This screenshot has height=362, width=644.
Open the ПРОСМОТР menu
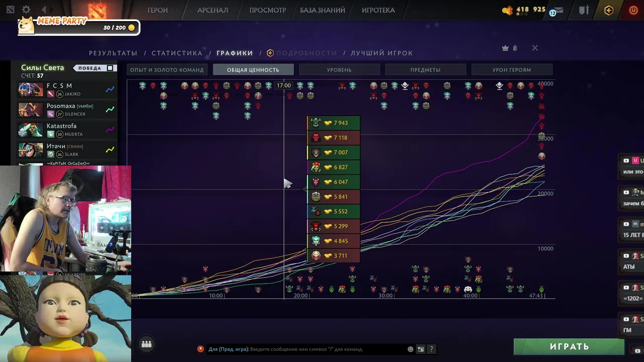[268, 10]
